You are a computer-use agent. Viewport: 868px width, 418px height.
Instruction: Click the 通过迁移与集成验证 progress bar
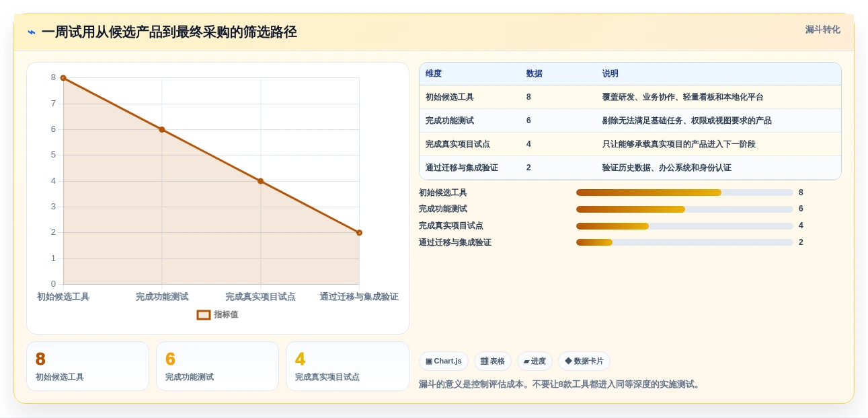pos(684,242)
